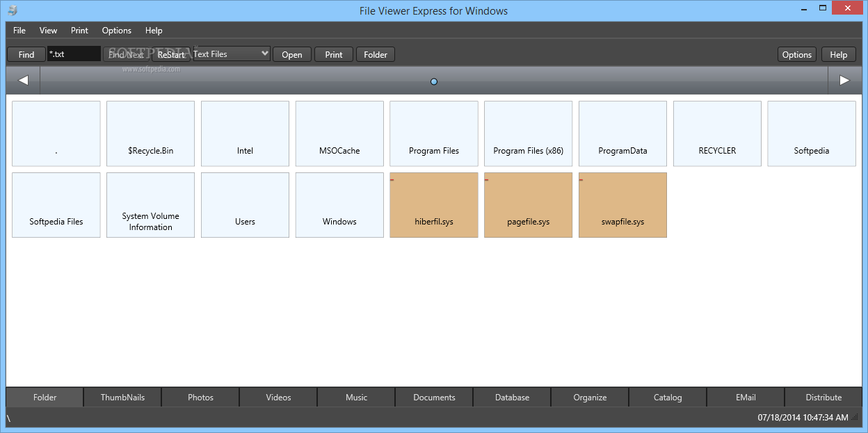868x433 pixels.
Task: Open the Print menu
Action: (x=79, y=31)
